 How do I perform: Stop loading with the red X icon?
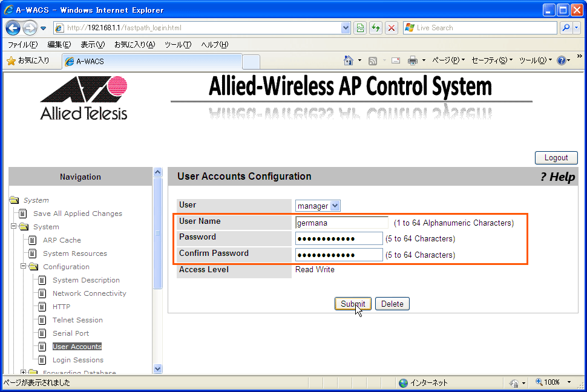pos(392,28)
